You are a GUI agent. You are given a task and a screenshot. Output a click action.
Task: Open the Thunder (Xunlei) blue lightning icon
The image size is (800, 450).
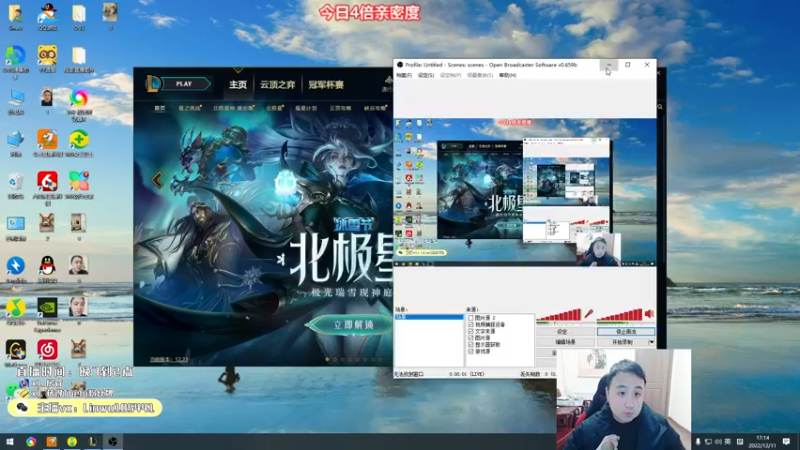pos(16,267)
